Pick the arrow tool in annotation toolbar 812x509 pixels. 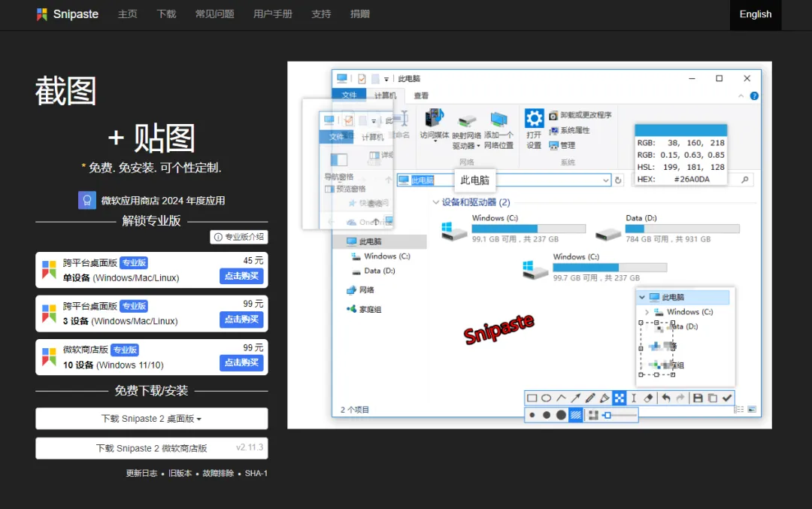576,398
